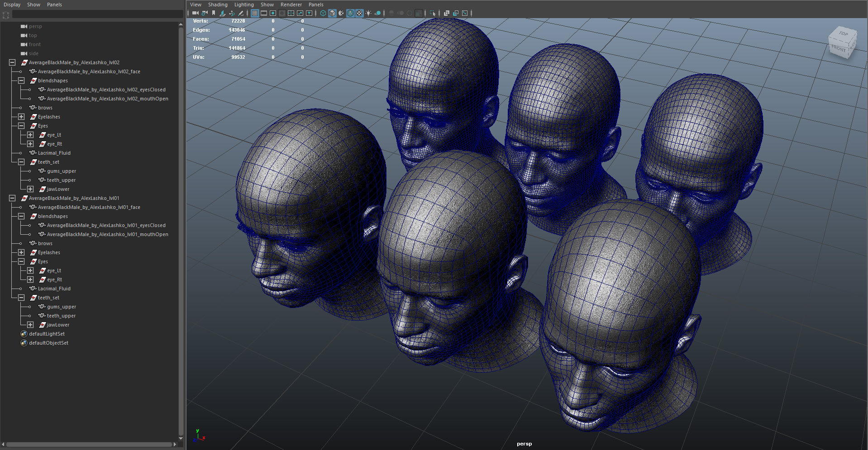Collapse the AverageBlackMale_by_AlexLashko_lvl01 group
868x450 pixels.
click(12, 198)
